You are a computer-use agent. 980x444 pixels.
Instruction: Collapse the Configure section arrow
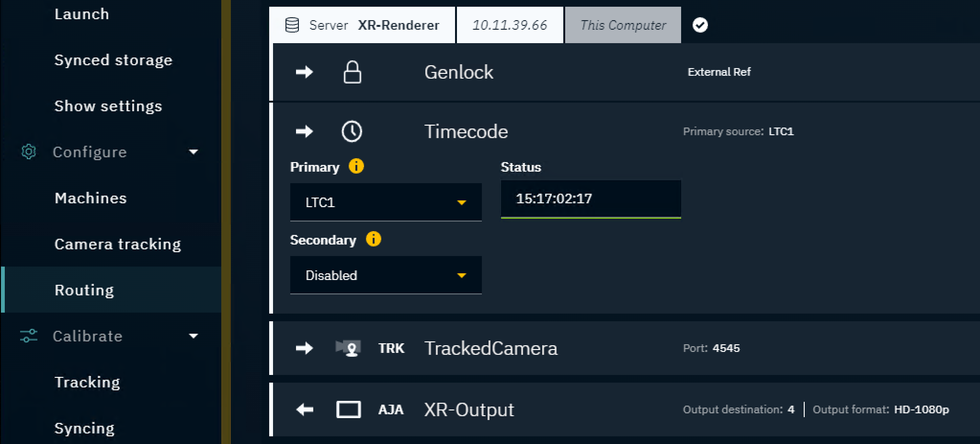coord(194,152)
